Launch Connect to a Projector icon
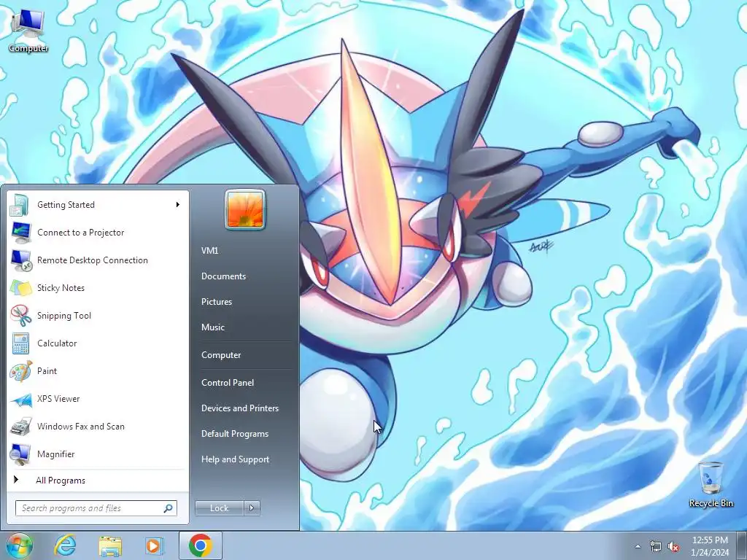Screen dimensions: 747x560 (x=20, y=233)
